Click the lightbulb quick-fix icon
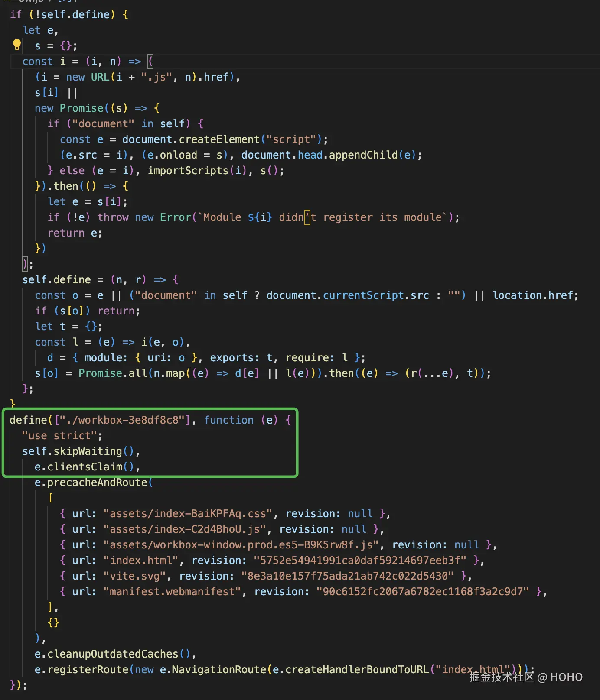 pyautogui.click(x=17, y=45)
